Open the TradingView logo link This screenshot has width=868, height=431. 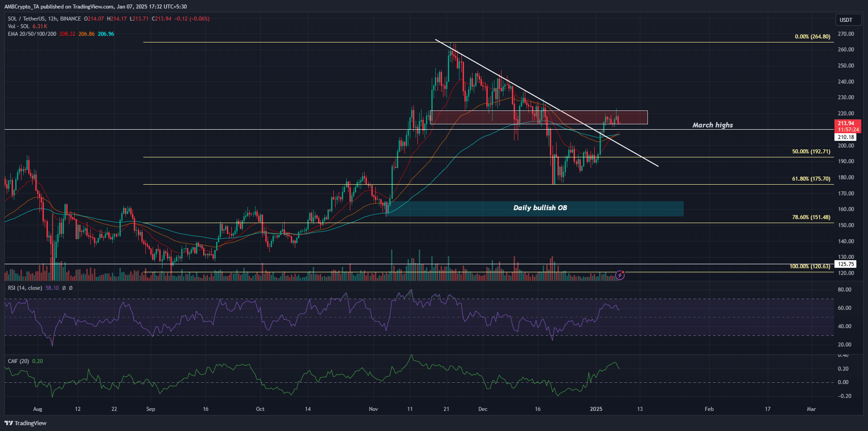point(26,423)
